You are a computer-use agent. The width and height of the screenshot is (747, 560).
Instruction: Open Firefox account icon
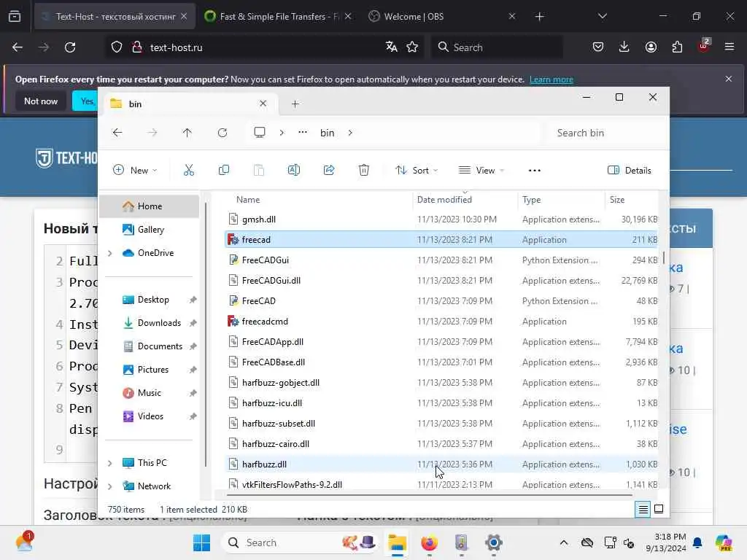pos(651,47)
